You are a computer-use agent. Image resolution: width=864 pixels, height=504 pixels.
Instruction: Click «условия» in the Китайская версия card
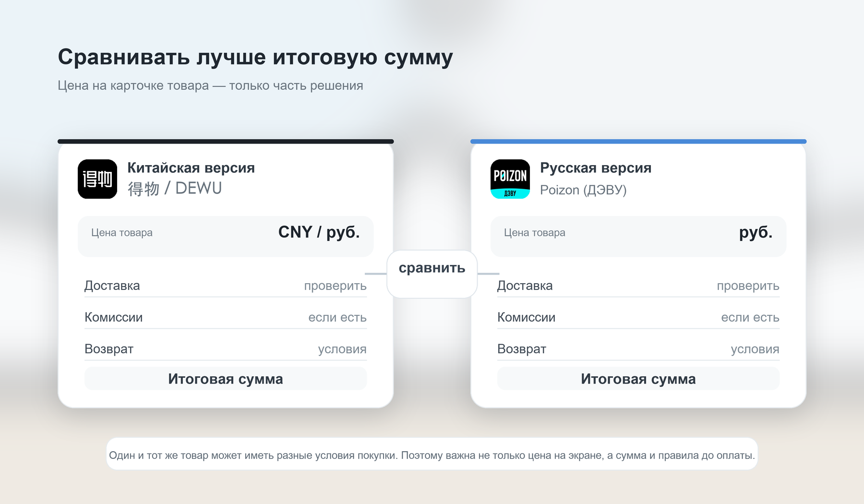pos(342,349)
